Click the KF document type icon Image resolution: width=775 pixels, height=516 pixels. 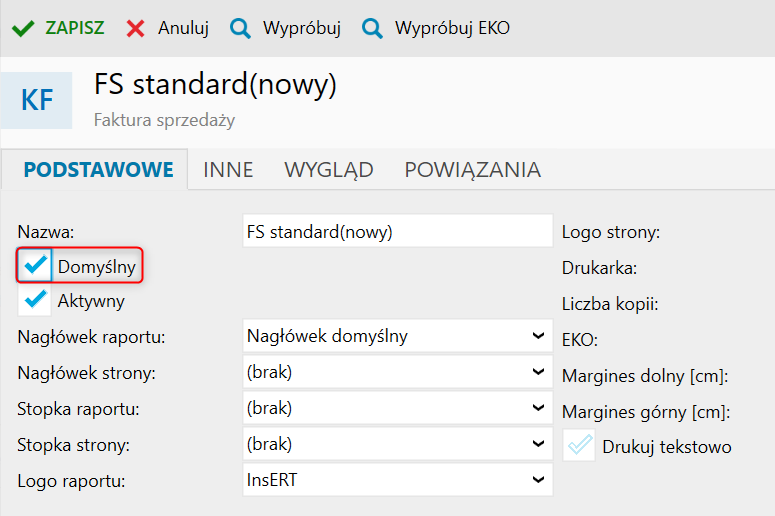(37, 100)
